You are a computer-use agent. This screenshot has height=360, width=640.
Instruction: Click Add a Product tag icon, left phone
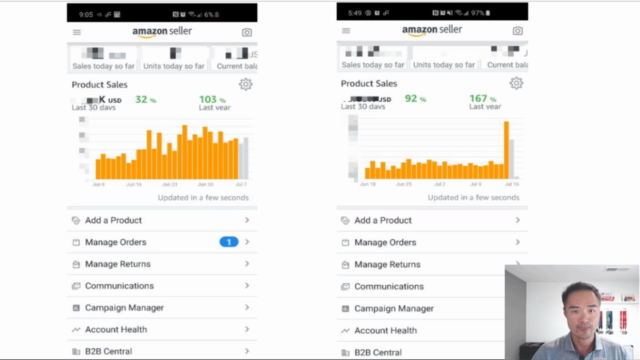click(76, 220)
